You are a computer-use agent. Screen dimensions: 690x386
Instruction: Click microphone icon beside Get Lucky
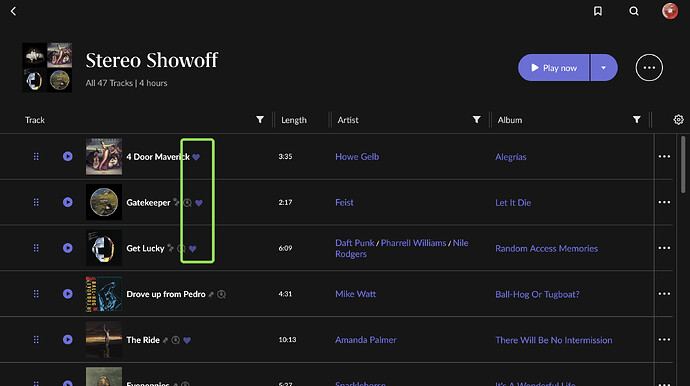(x=170, y=248)
